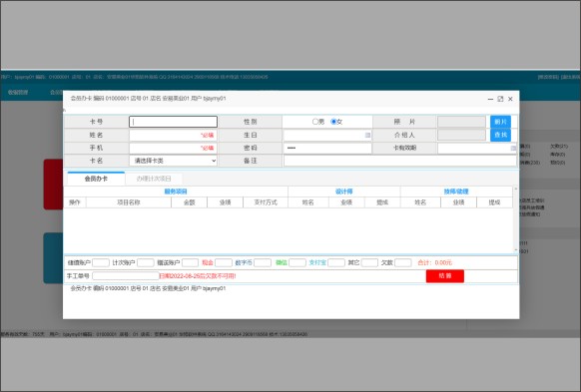Image resolution: width=581 pixels, height=392 pixels.
Task: Click the blue 查找 introducer search button
Action: 500,135
